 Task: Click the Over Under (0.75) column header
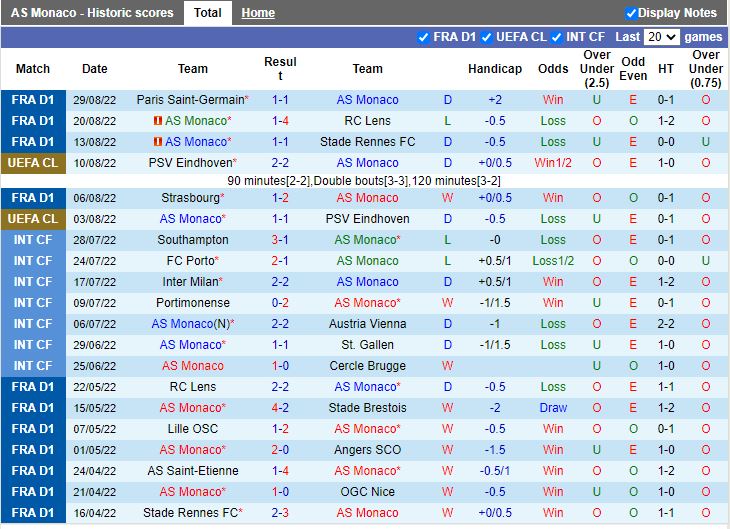[706, 68]
